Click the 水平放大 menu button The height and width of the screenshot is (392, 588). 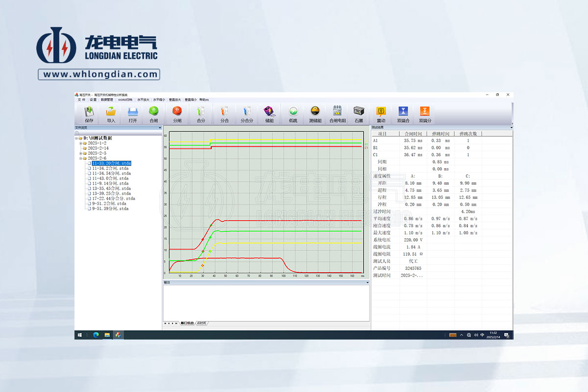click(144, 99)
